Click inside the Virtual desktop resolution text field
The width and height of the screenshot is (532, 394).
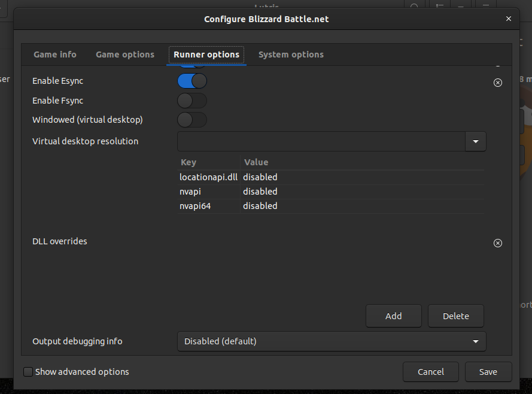[x=321, y=141]
